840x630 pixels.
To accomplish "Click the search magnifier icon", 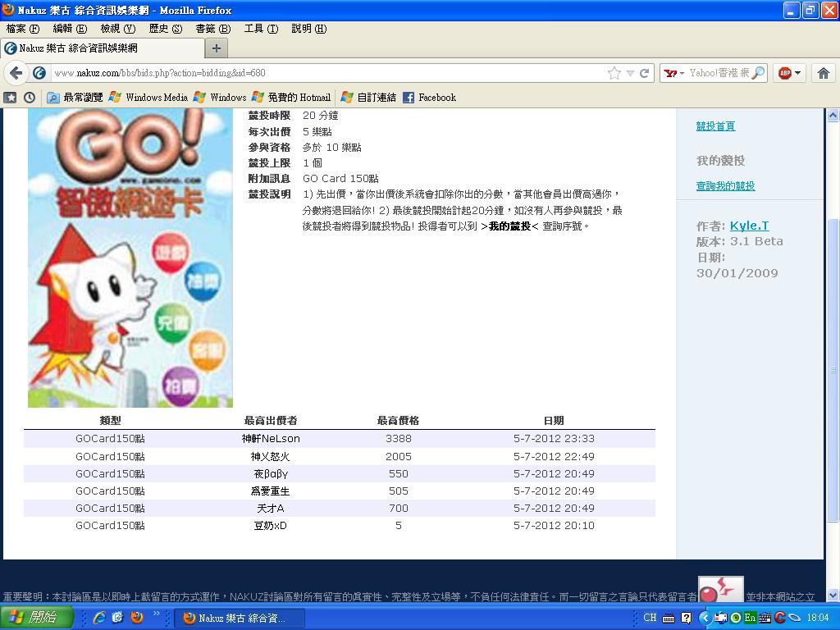I will (x=758, y=73).
